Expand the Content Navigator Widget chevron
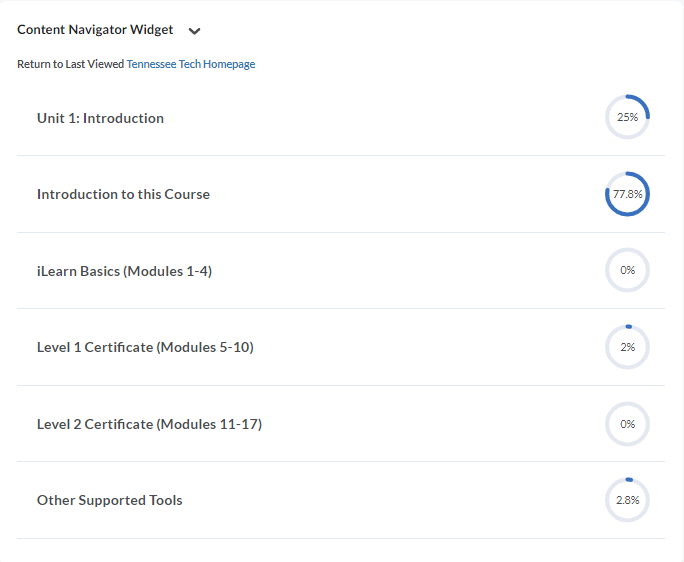The width and height of the screenshot is (684, 562). click(194, 31)
